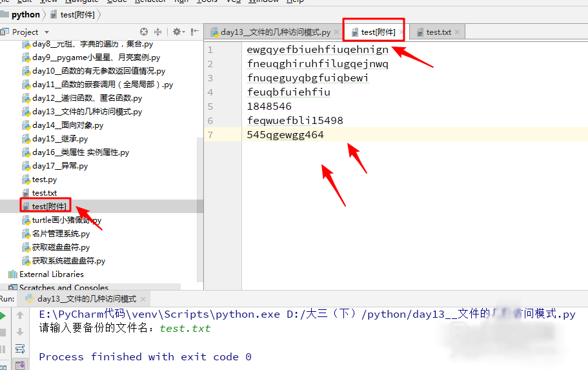This screenshot has height=370, width=588.
Task: Click Project panel title
Action: coord(25,32)
